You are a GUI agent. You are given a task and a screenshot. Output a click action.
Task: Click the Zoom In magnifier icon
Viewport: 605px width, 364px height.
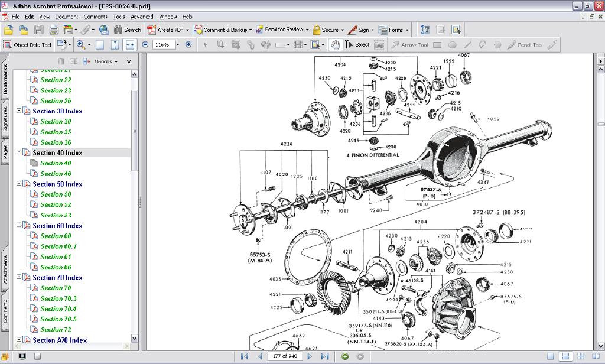click(82, 44)
